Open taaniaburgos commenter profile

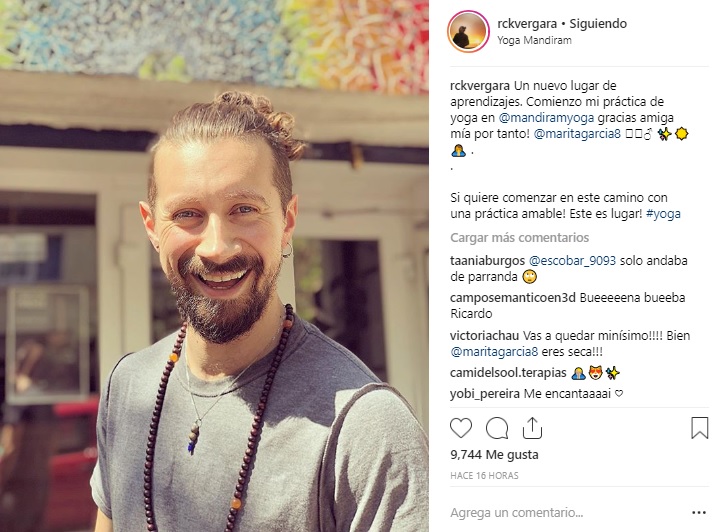pos(487,261)
